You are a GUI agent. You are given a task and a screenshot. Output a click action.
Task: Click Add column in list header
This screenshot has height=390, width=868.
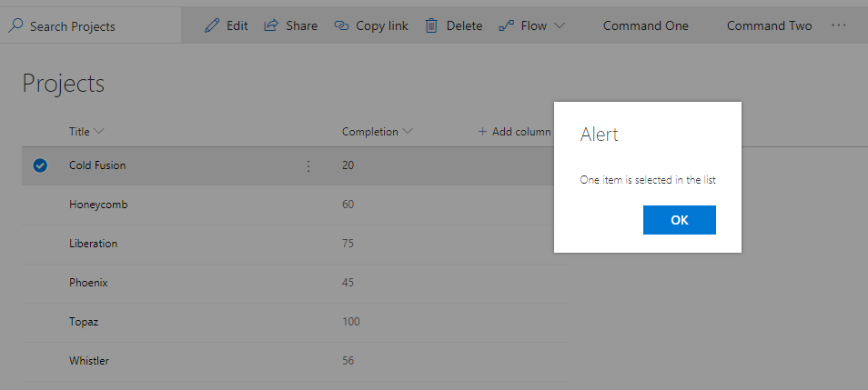click(x=514, y=132)
